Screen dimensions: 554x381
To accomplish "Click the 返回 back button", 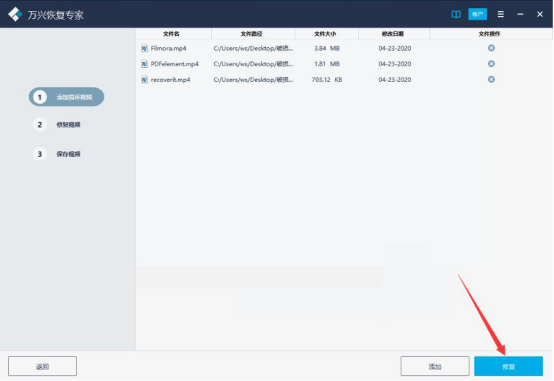I will [x=42, y=366].
